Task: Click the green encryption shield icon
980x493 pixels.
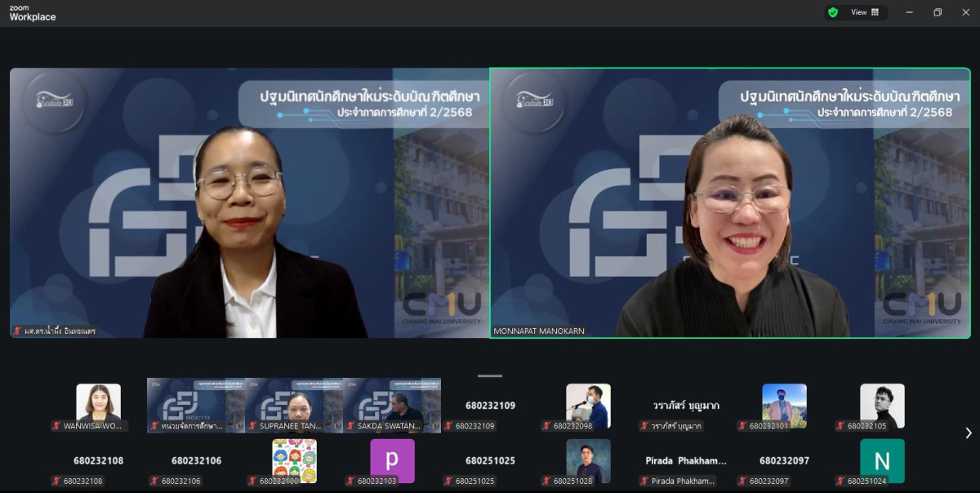Action: (x=833, y=12)
